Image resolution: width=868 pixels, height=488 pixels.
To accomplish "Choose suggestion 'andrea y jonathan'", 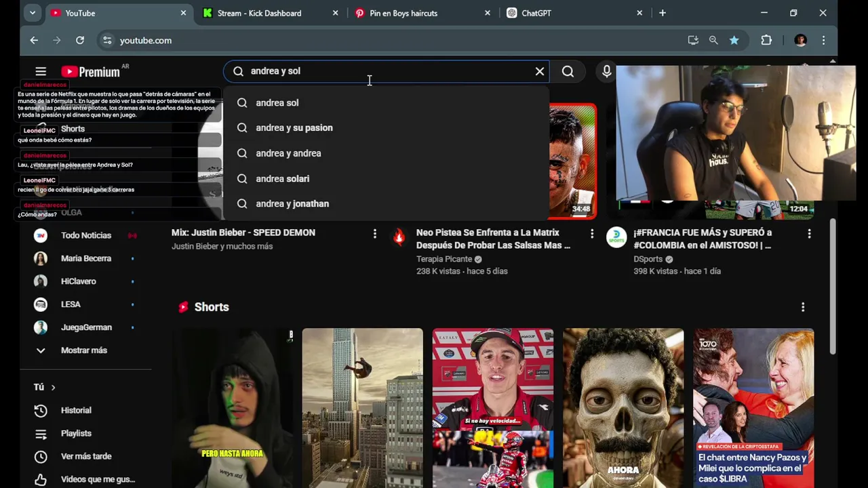I will coord(386,203).
